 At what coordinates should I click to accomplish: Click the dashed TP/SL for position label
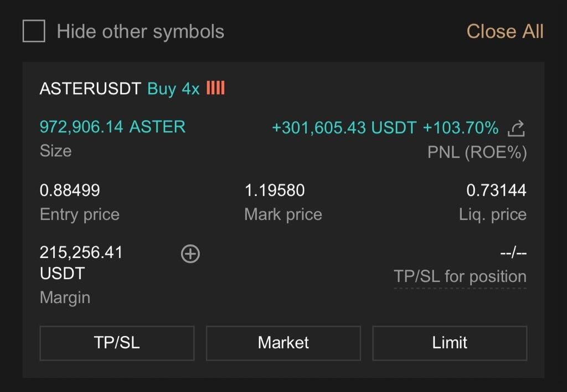tap(460, 277)
